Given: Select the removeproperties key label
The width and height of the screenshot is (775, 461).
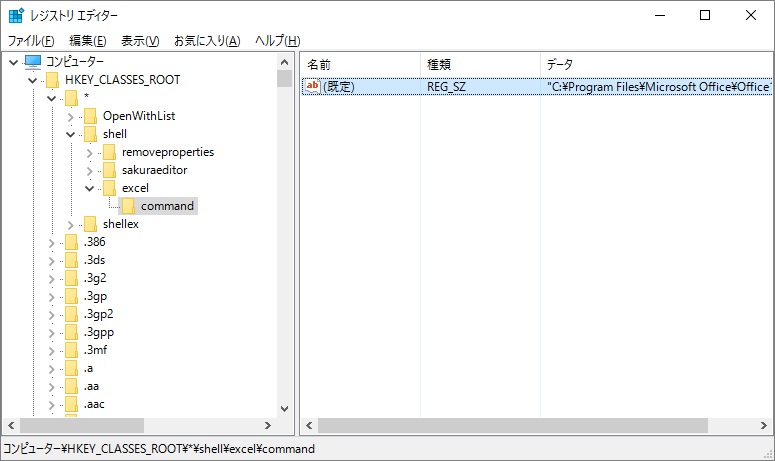Looking at the screenshot, I should [168, 152].
